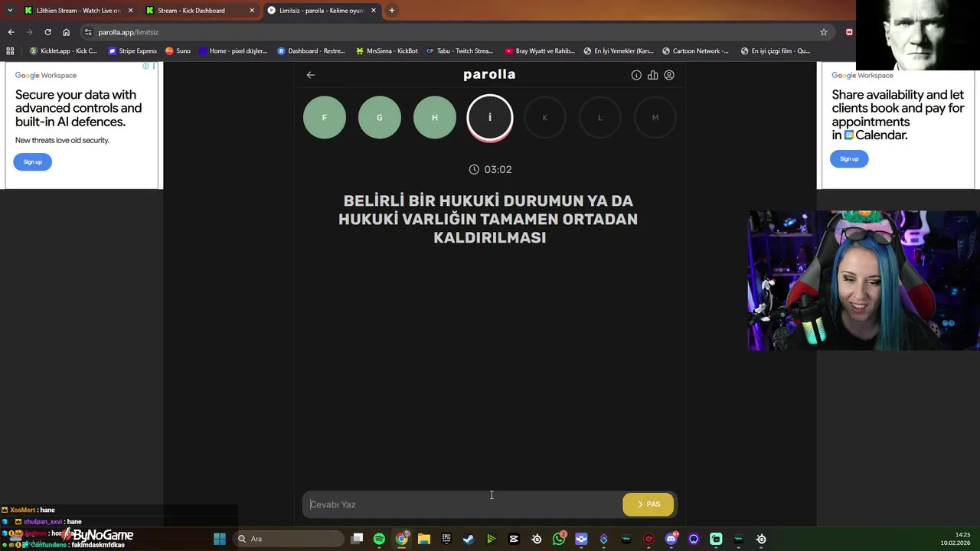Select the letter G circle
This screenshot has width=980, height=551.
pyautogui.click(x=380, y=117)
